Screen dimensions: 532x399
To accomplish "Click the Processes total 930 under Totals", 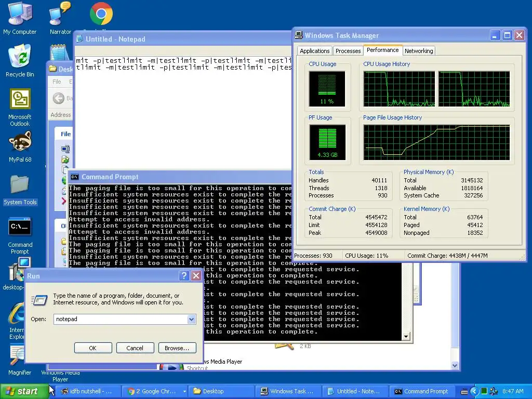I will [382, 195].
